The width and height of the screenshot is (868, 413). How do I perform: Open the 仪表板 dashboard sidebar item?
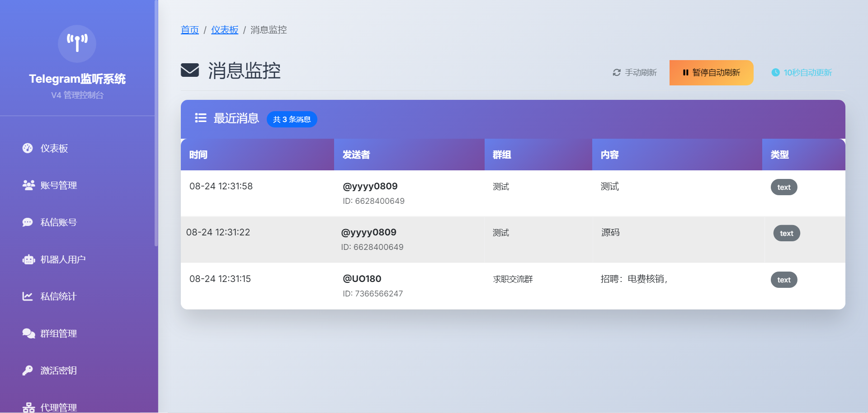click(x=54, y=149)
